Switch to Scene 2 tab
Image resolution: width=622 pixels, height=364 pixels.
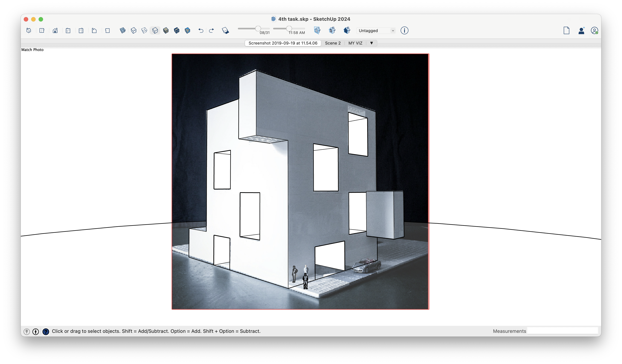333,43
